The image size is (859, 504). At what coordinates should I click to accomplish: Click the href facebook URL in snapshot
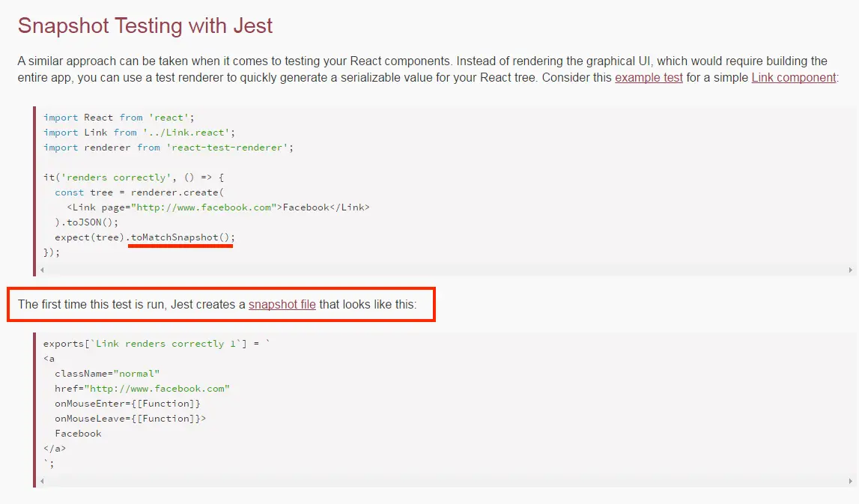point(157,389)
